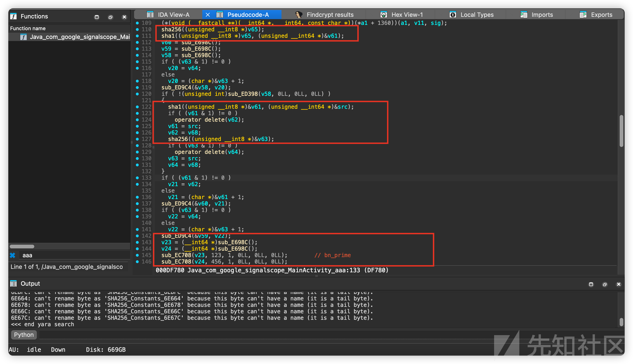633x364 pixels.
Task: Click the Imports tab icon
Action: 524,15
